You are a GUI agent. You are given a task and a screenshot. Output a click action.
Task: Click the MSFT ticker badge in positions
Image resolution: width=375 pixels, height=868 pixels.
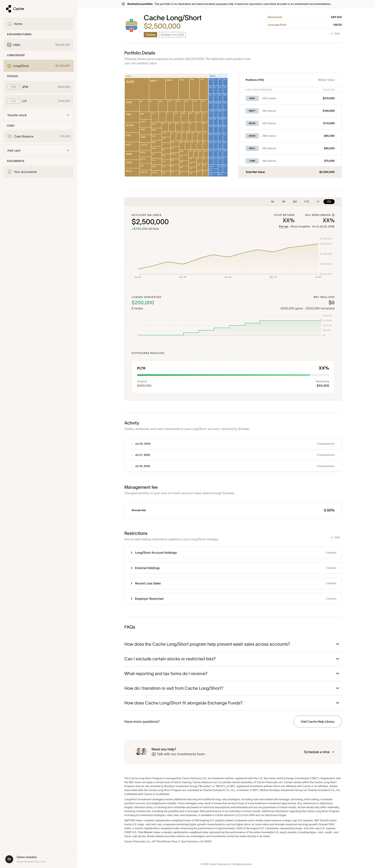[252, 111]
